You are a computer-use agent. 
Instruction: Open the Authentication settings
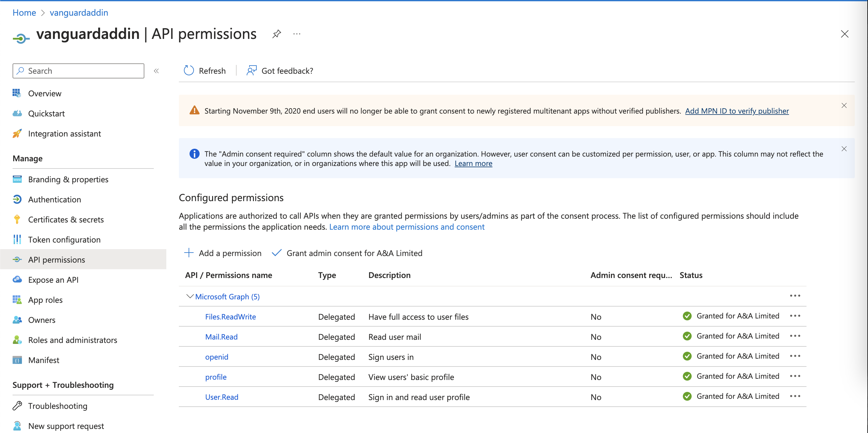coord(54,199)
